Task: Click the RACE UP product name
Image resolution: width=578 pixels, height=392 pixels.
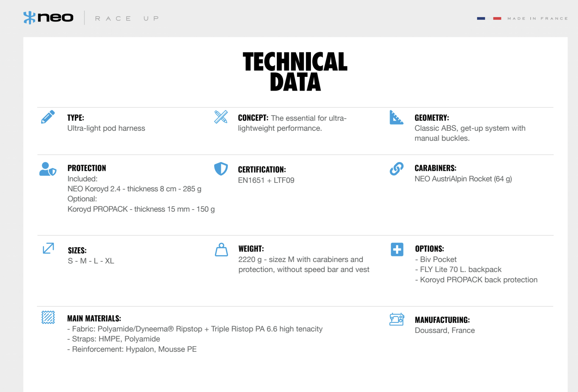Action: [127, 19]
